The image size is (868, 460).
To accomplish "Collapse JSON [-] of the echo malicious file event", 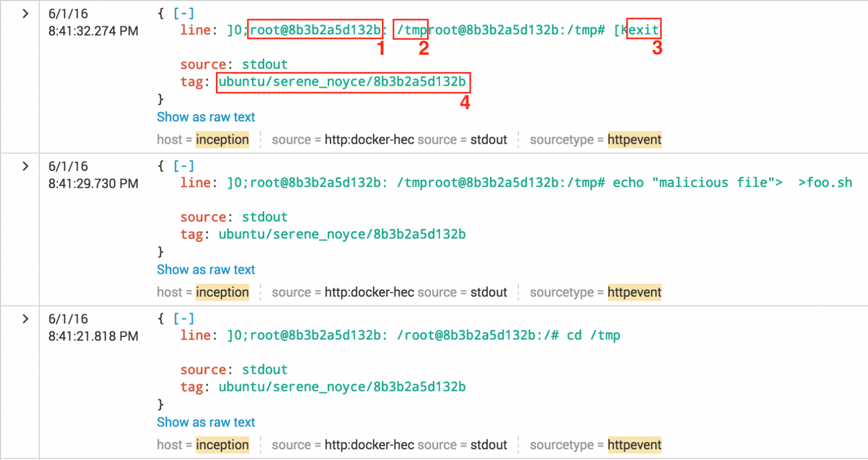I will tap(184, 166).
